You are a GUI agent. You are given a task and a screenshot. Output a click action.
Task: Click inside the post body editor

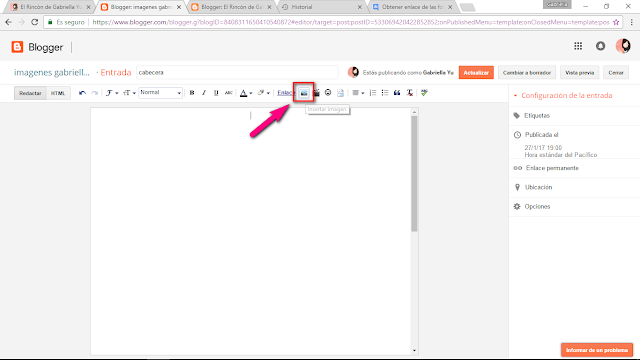(x=251, y=231)
